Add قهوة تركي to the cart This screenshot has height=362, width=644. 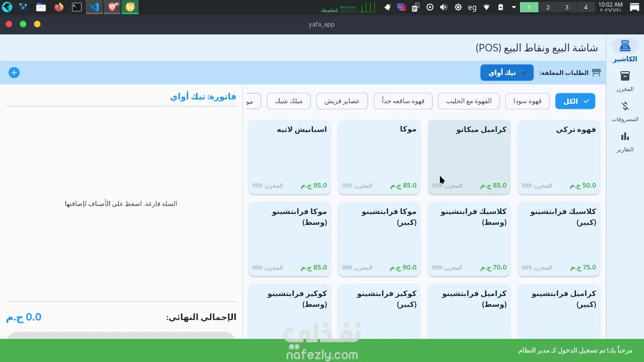[x=559, y=157]
